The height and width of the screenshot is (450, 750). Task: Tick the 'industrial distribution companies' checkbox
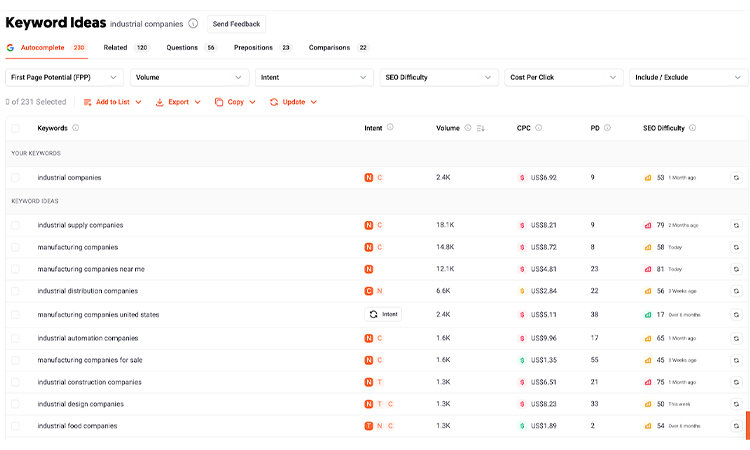point(15,291)
